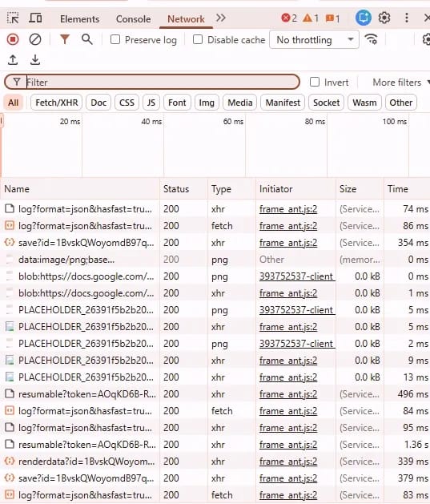Open network search magnifier
430x504 pixels.
tap(87, 39)
